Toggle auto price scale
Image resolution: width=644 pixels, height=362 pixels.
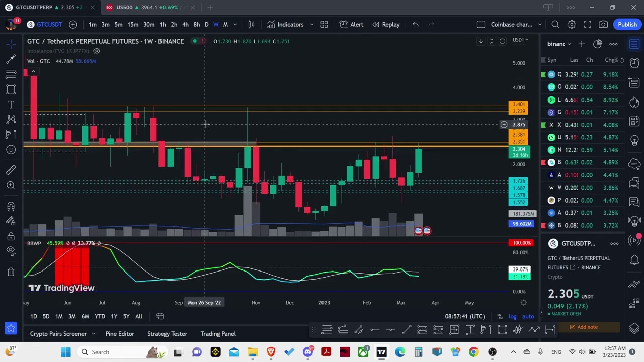[528, 316]
